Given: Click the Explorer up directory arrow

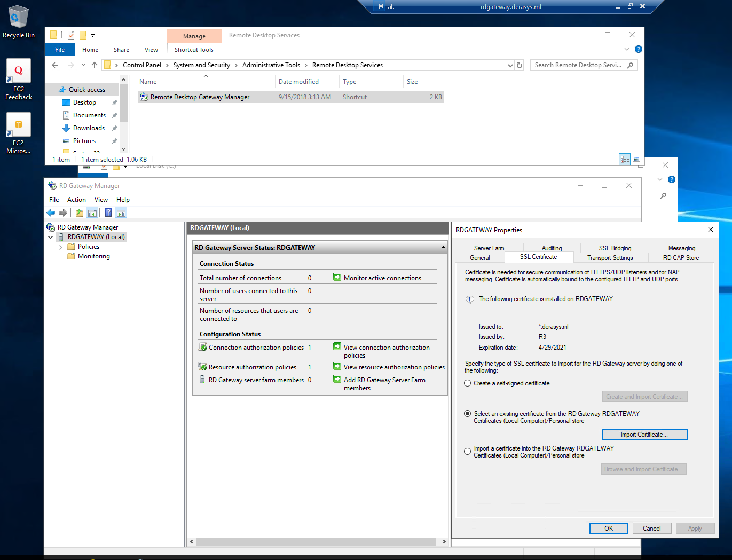Looking at the screenshot, I should pyautogui.click(x=95, y=65).
